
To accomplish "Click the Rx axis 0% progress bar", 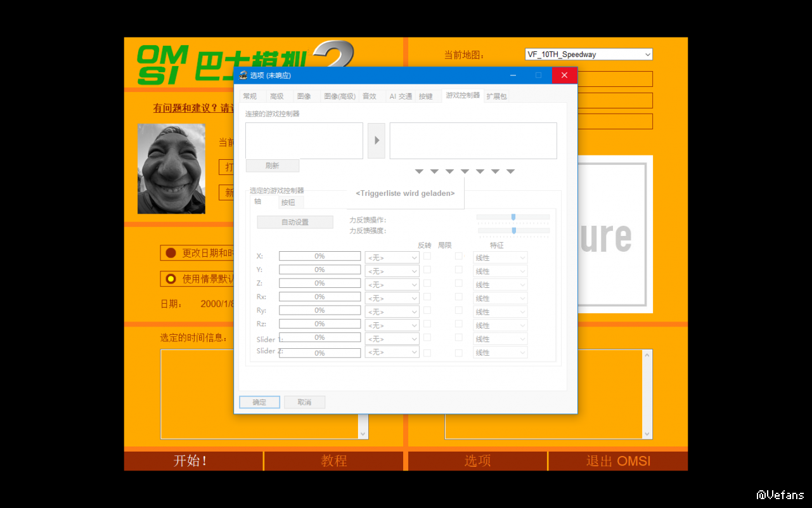I will pos(319,297).
